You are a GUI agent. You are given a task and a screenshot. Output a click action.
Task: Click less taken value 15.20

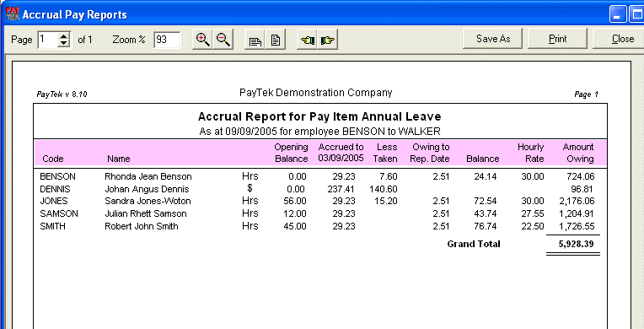point(386,201)
